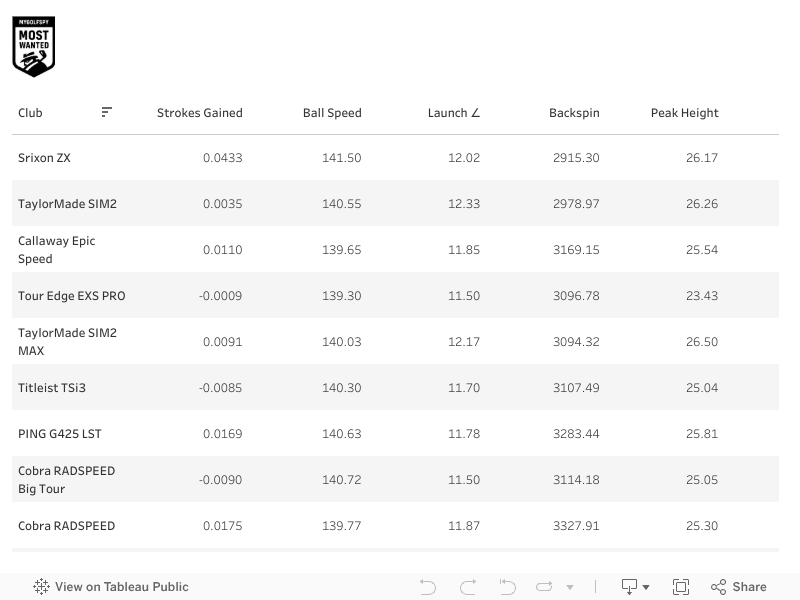
Task: Click the backspin value 3327.91
Action: click(x=576, y=526)
